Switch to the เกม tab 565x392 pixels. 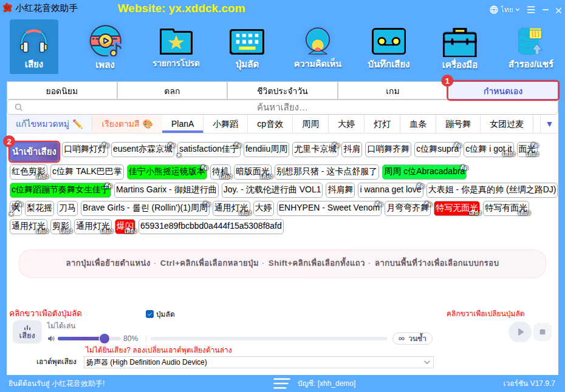click(x=392, y=91)
